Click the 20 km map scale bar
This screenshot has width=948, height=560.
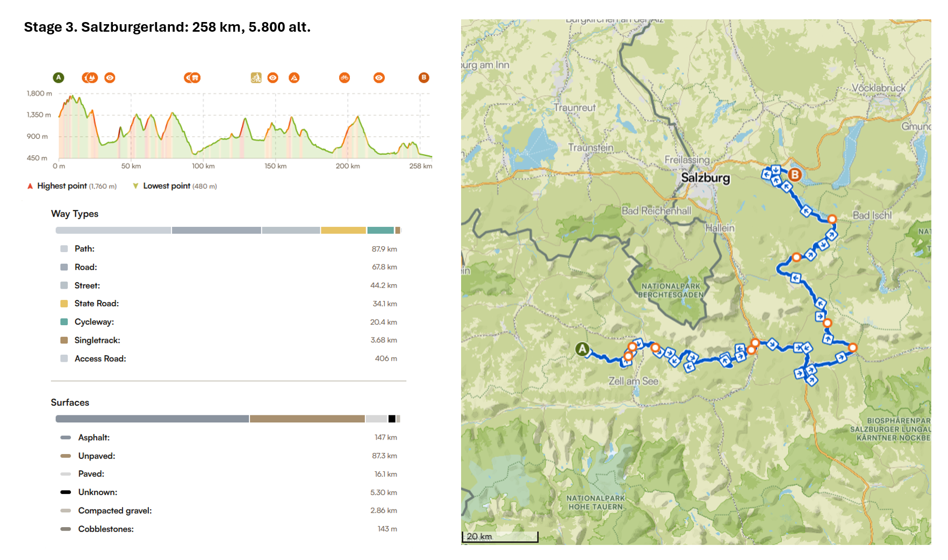(x=500, y=536)
